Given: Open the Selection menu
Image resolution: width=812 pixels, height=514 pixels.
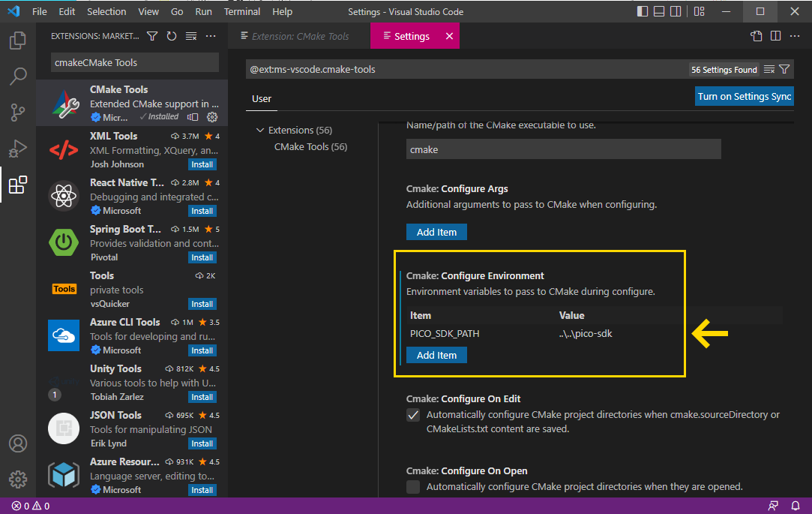Looking at the screenshot, I should 106,11.
